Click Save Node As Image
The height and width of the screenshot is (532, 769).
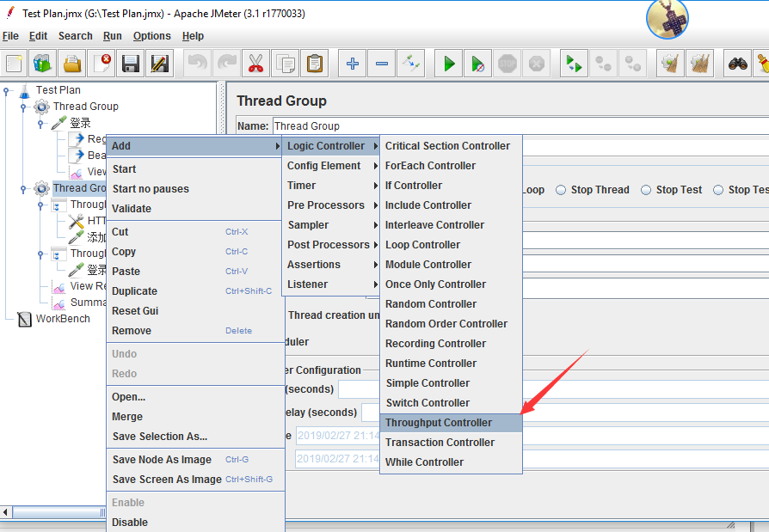(x=195, y=460)
